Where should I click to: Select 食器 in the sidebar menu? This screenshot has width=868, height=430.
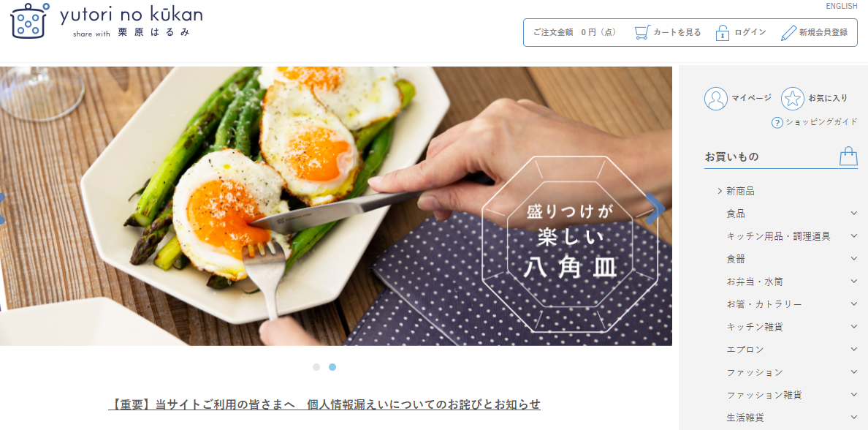pos(736,259)
